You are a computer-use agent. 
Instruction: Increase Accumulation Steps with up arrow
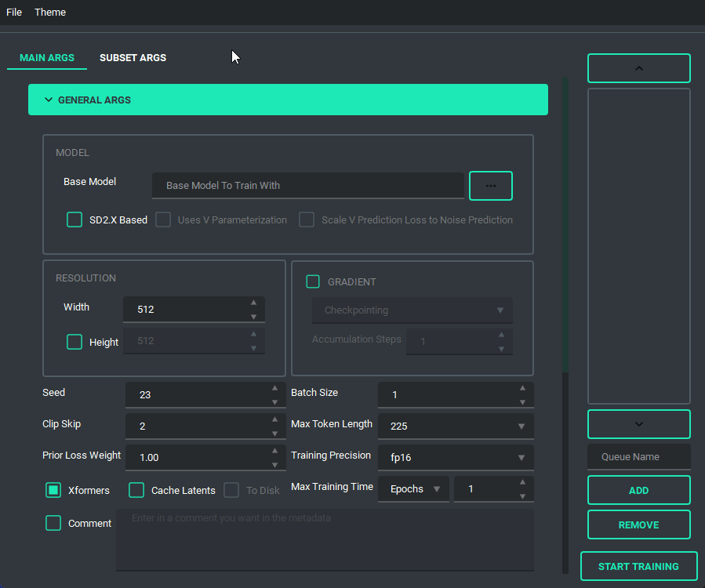(501, 335)
